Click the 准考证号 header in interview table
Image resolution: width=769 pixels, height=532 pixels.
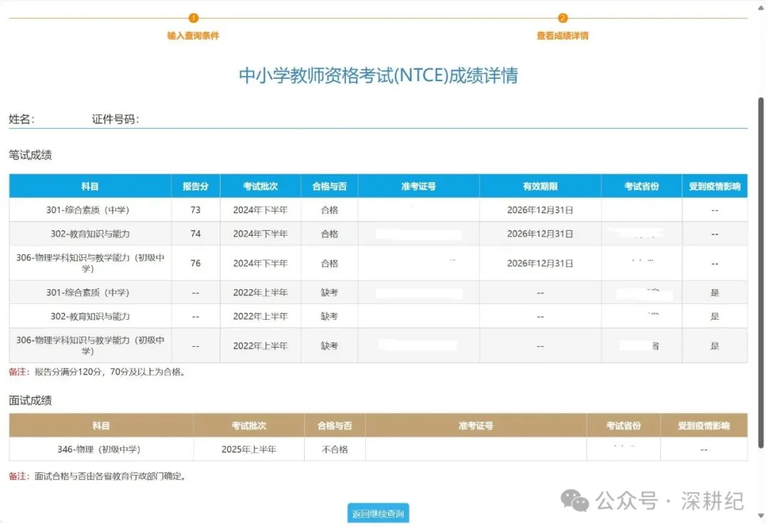pyautogui.click(x=476, y=426)
